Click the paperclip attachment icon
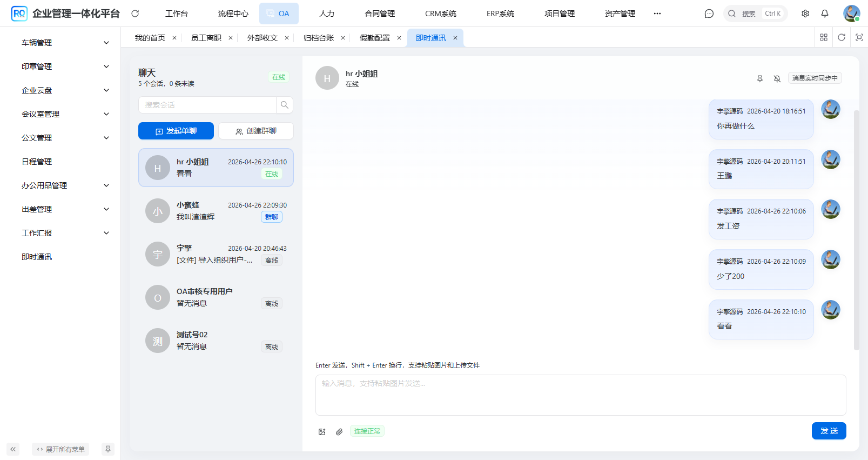868x460 pixels. coord(339,432)
